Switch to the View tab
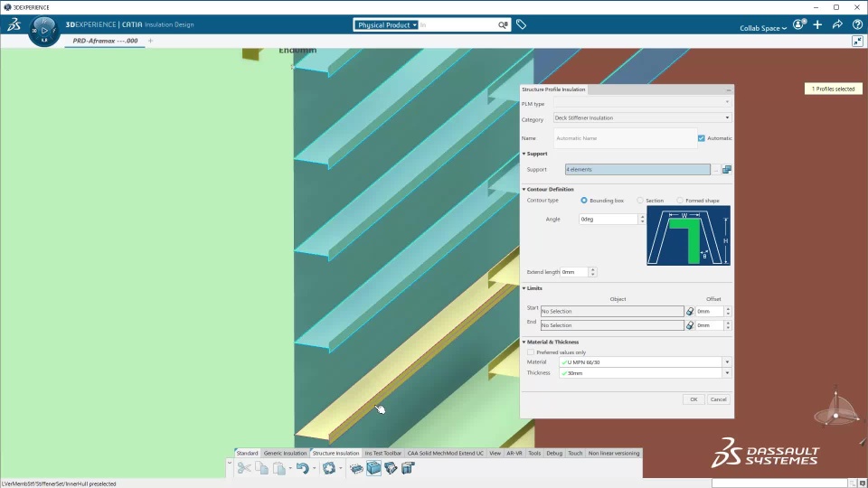Image resolution: width=868 pixels, height=488 pixels. point(495,453)
